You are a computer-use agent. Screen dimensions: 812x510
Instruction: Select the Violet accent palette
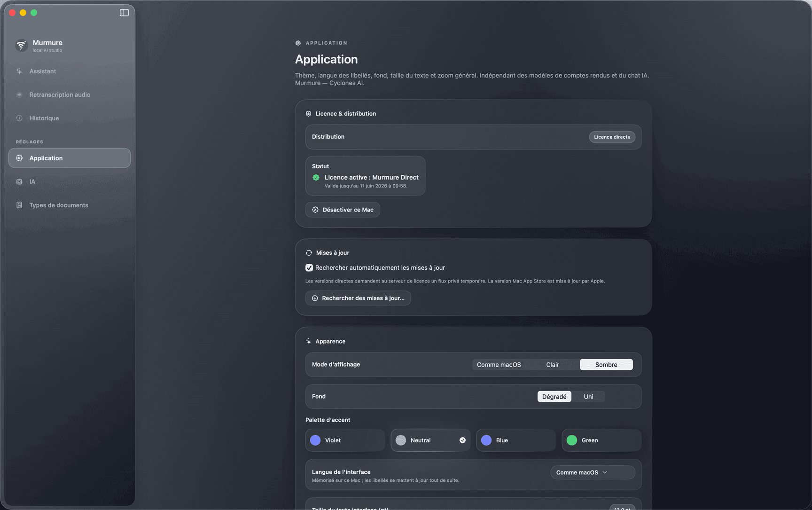(x=345, y=440)
